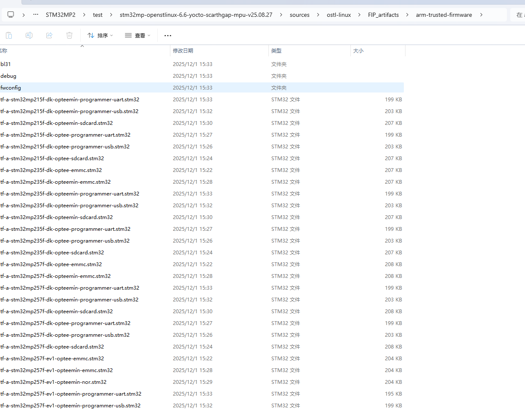Select tf-a-stm32mp257f-dk-opteemin-emmc.stm32 file
525x420 pixels.
click(x=202, y=276)
